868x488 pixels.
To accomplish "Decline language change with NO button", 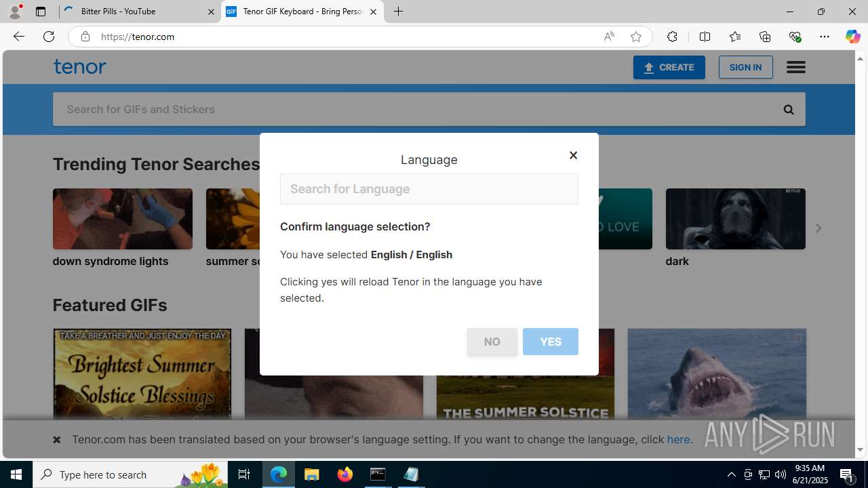I will 492,342.
